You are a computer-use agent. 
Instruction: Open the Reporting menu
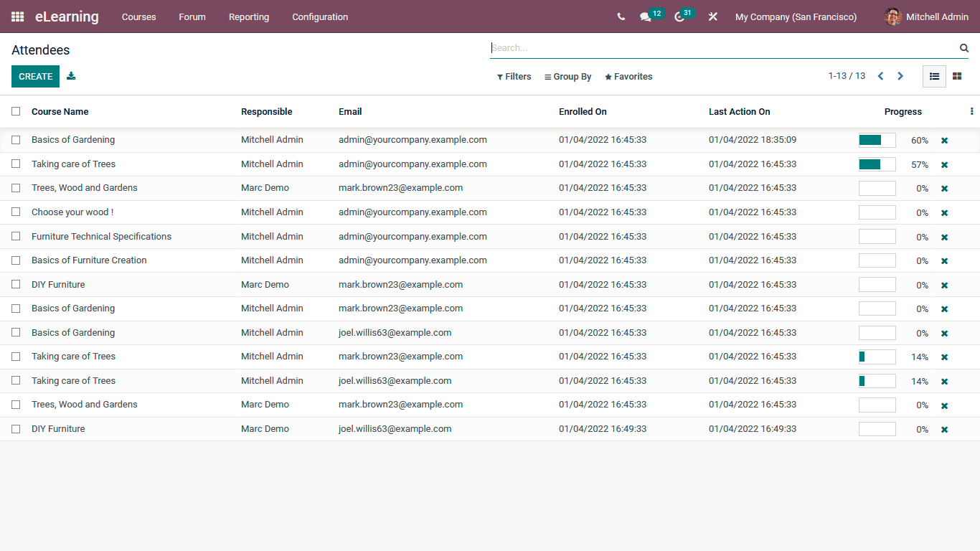pyautogui.click(x=249, y=17)
